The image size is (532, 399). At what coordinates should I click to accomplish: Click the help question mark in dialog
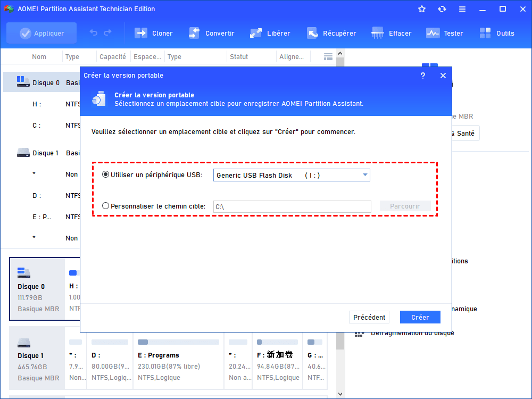pos(423,76)
